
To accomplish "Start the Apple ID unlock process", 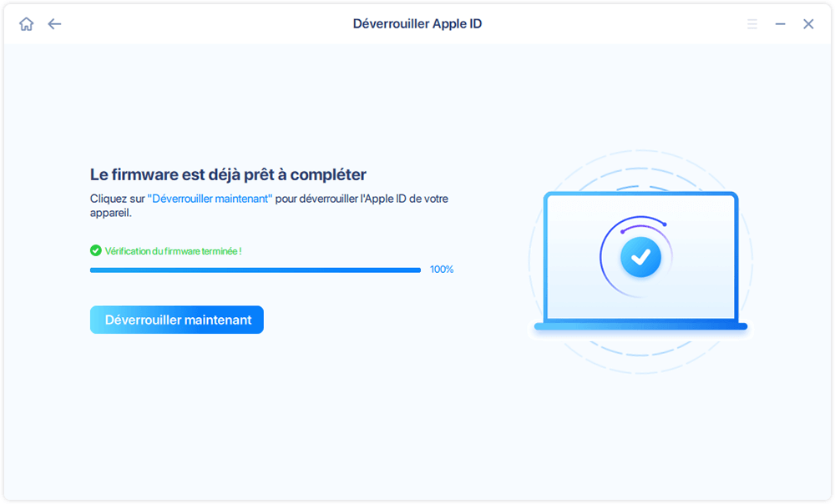I will pyautogui.click(x=176, y=320).
